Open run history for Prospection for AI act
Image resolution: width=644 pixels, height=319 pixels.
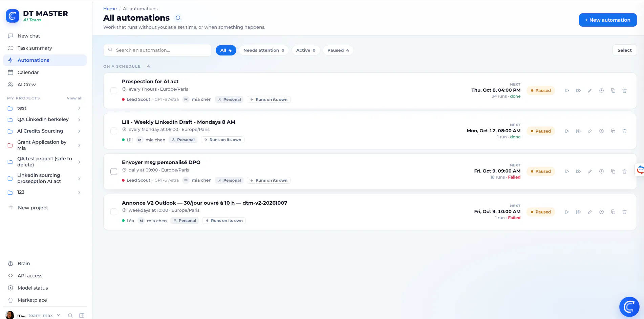tap(601, 91)
